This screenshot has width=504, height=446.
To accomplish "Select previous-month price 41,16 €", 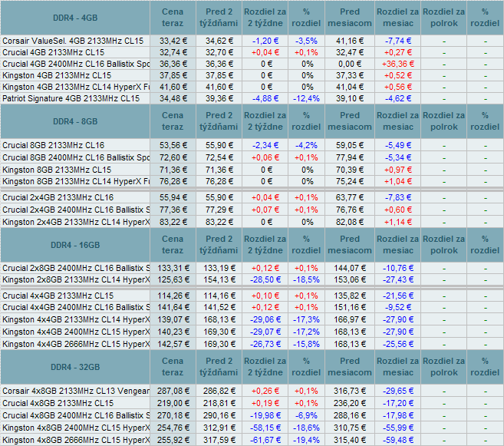I will point(350,41).
